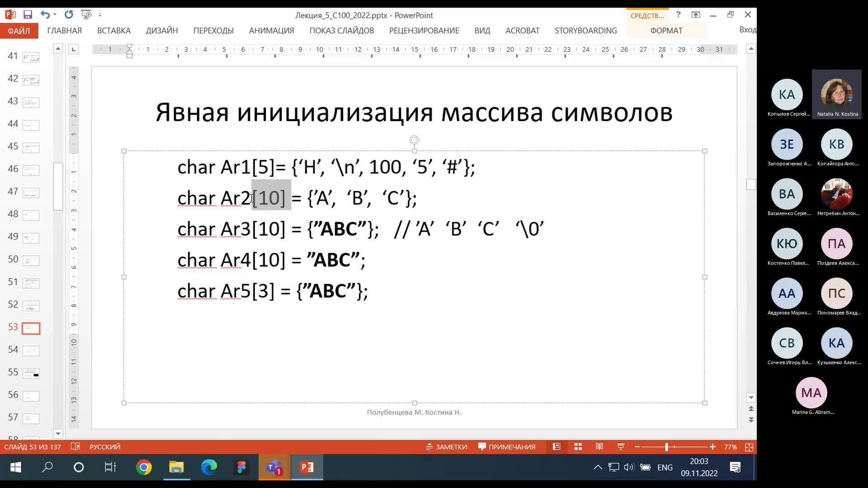
Task: Select slide 54 thumbnail
Action: pos(31,351)
